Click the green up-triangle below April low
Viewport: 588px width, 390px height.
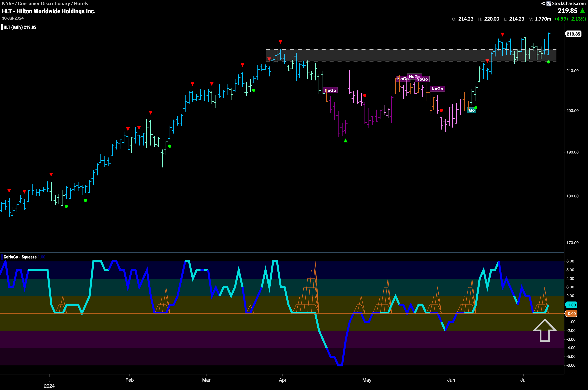tap(345, 141)
